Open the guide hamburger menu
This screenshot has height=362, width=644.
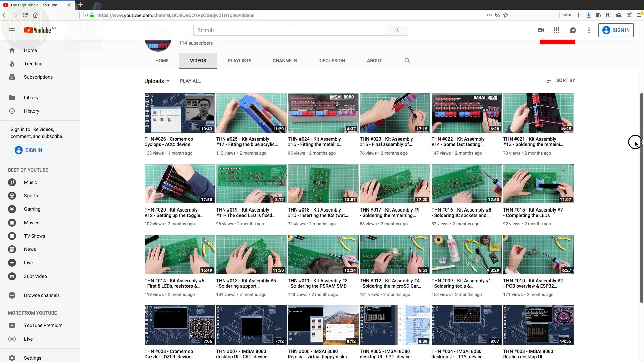pyautogui.click(x=12, y=30)
